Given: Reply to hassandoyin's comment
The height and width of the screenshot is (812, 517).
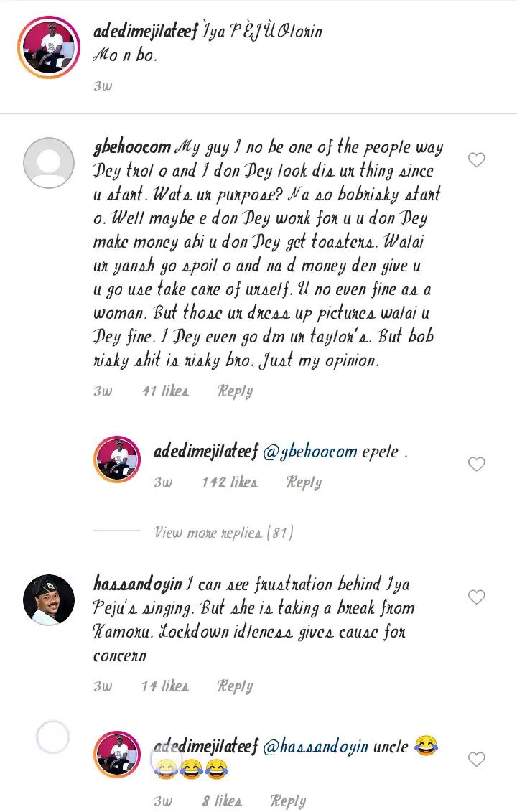Looking at the screenshot, I should (235, 686).
